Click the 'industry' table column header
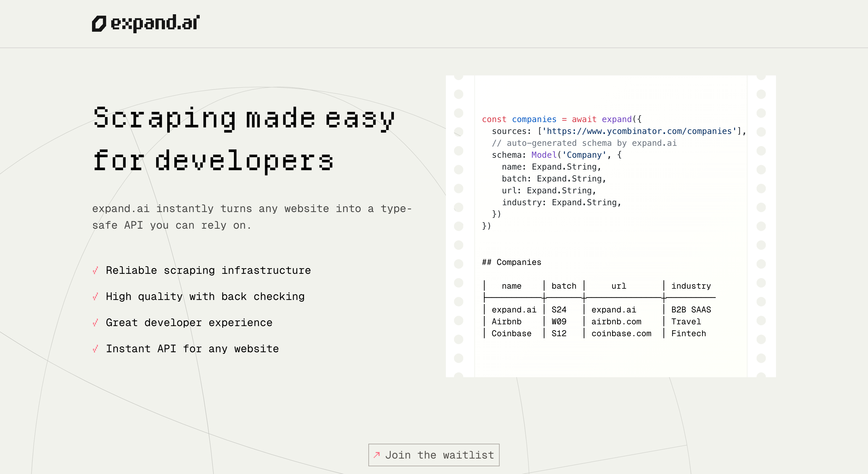This screenshot has width=868, height=474. tap(691, 286)
